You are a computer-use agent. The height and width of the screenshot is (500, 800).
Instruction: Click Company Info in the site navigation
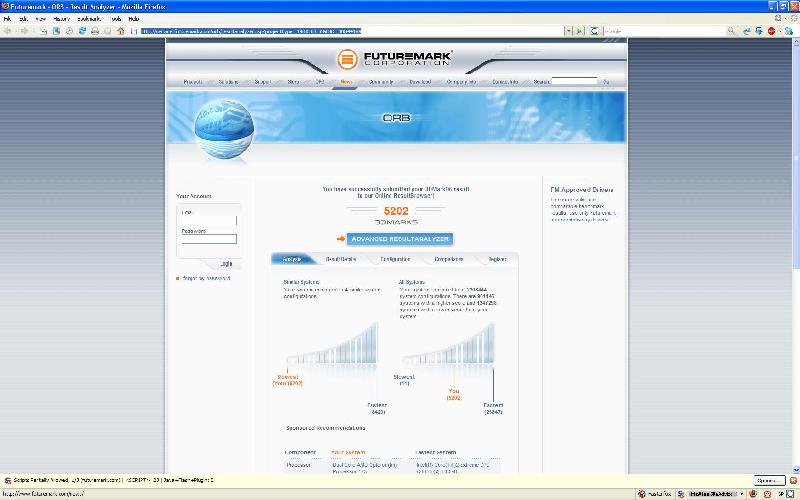461,82
